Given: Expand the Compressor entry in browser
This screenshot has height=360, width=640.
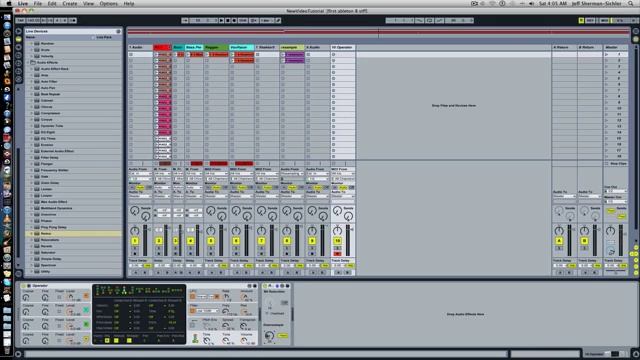Looking at the screenshot, I should [x=32, y=113].
